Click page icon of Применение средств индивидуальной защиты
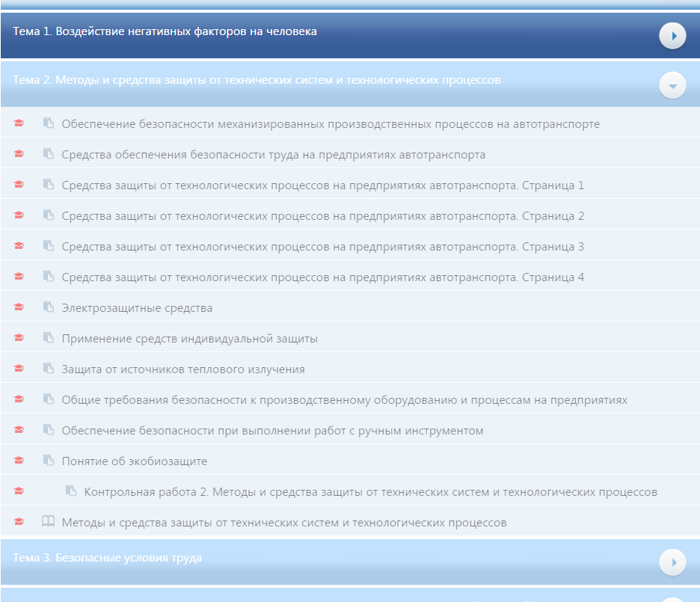The height and width of the screenshot is (602, 700). click(48, 337)
